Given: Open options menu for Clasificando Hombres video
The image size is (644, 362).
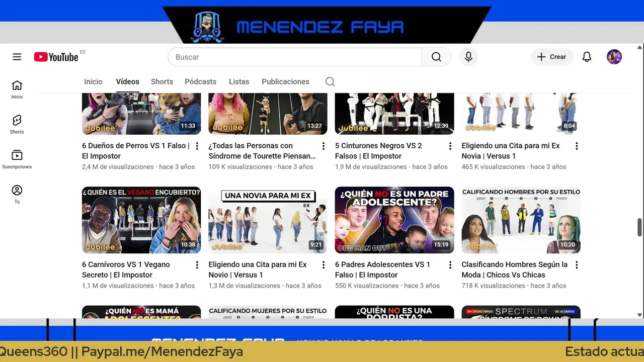Looking at the screenshot, I should point(577,264).
